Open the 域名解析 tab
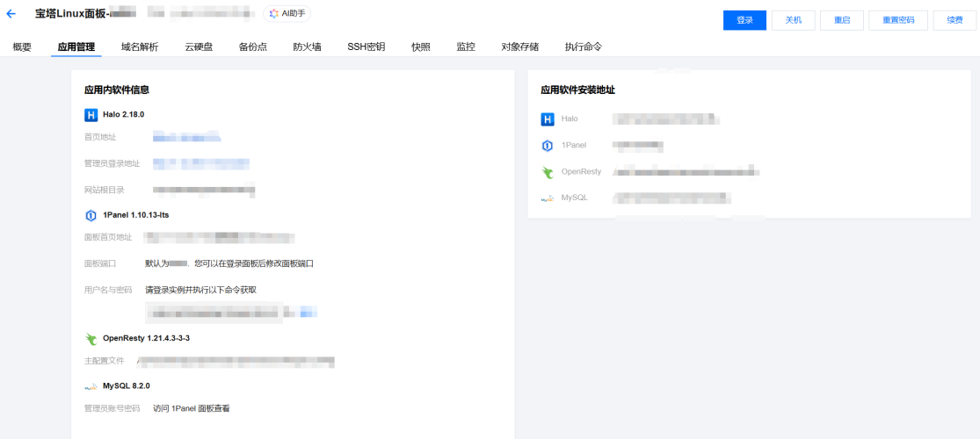This screenshot has width=980, height=439. [140, 47]
